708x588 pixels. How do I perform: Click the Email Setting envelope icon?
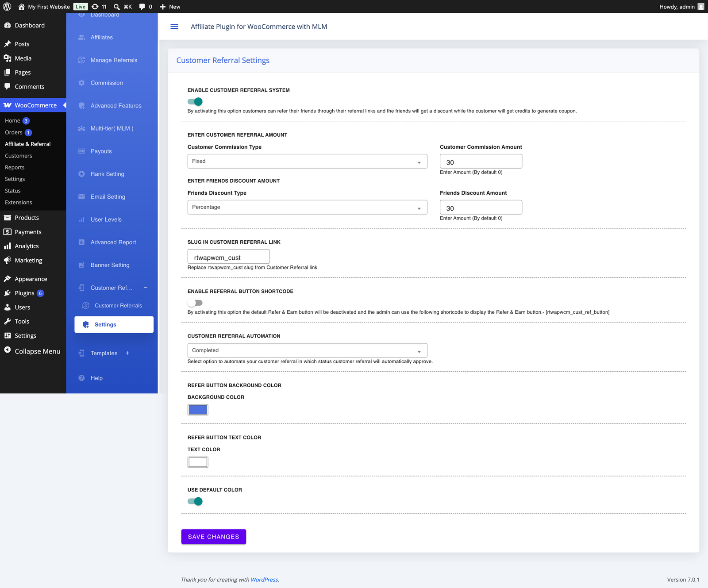click(81, 197)
